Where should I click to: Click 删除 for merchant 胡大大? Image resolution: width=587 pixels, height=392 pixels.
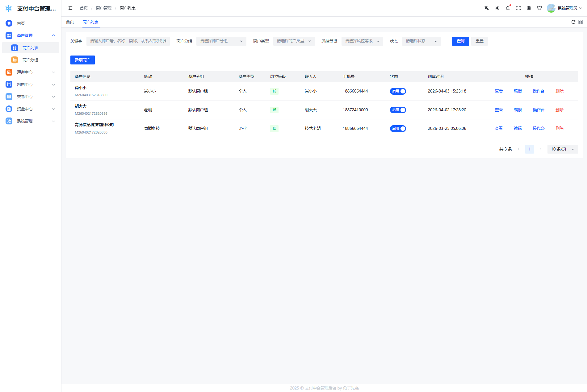(x=559, y=110)
